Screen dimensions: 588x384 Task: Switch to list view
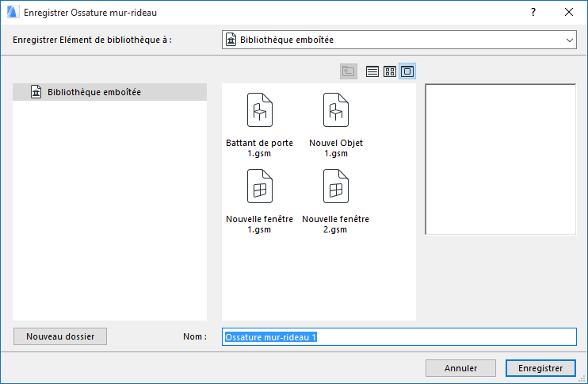coord(372,71)
